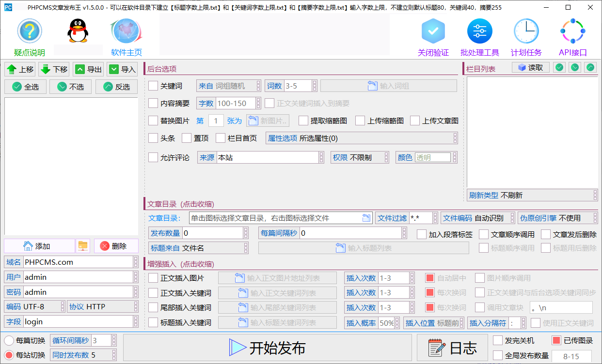Image resolution: width=602 pixels, height=364 pixels.
Task: Click the 关闭验证 shield icon
Action: pyautogui.click(x=433, y=31)
